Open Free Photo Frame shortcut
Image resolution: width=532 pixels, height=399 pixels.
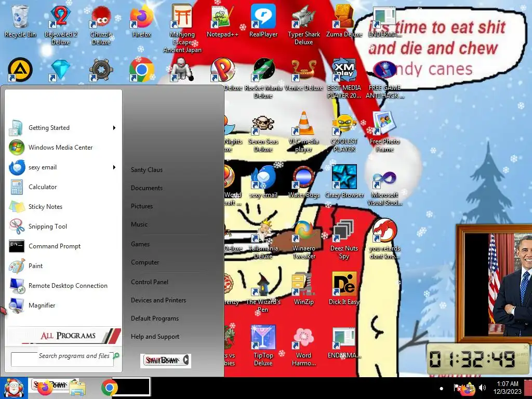[x=384, y=131]
